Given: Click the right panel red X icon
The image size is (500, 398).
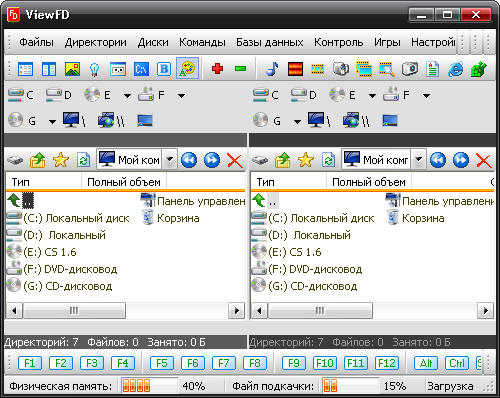Looking at the screenshot, I should click(x=484, y=160).
